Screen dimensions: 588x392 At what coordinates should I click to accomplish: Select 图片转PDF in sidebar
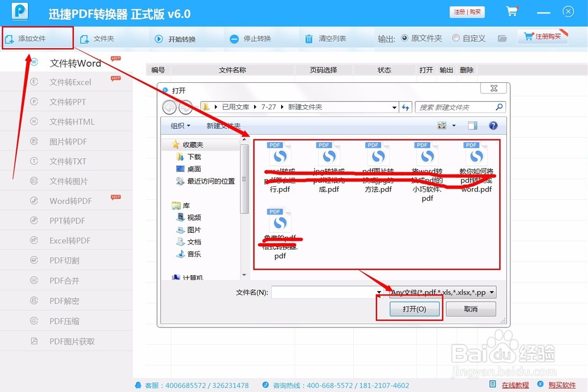click(x=66, y=142)
